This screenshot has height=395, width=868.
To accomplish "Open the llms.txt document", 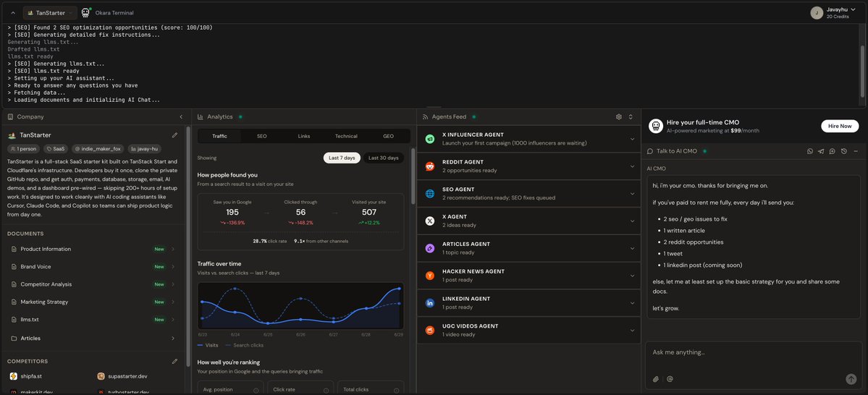I will (93, 320).
